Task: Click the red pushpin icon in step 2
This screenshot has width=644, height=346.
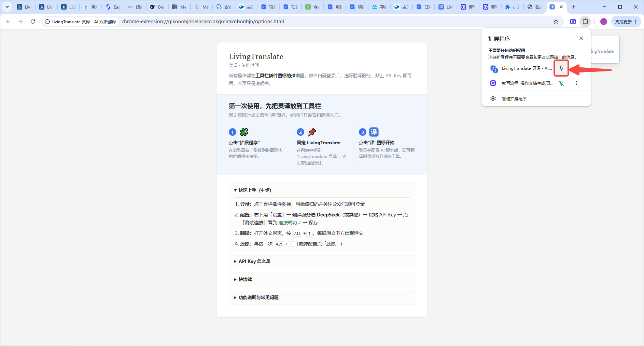Action: [312, 132]
